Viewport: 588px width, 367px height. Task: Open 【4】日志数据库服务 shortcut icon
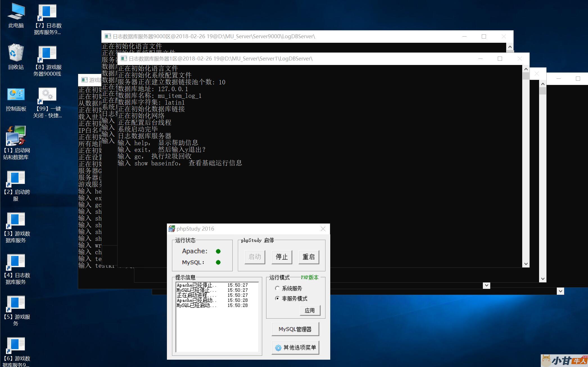tap(16, 261)
